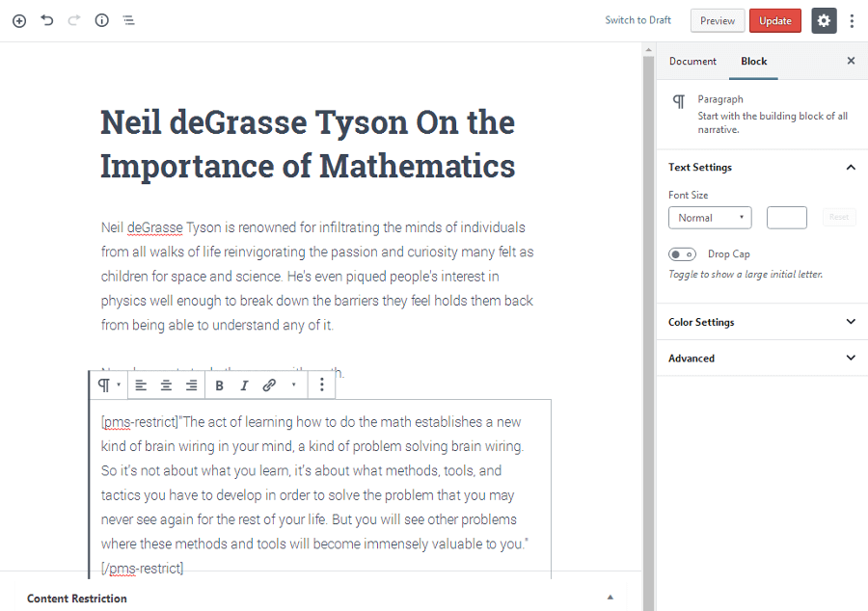The image size is (868, 611).
Task: Toggle italic formatting
Action: click(244, 385)
